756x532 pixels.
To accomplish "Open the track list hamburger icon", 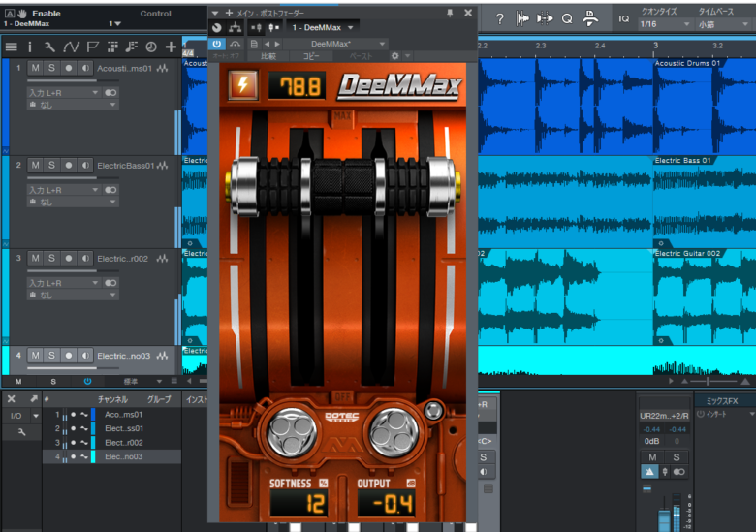I will (x=11, y=47).
